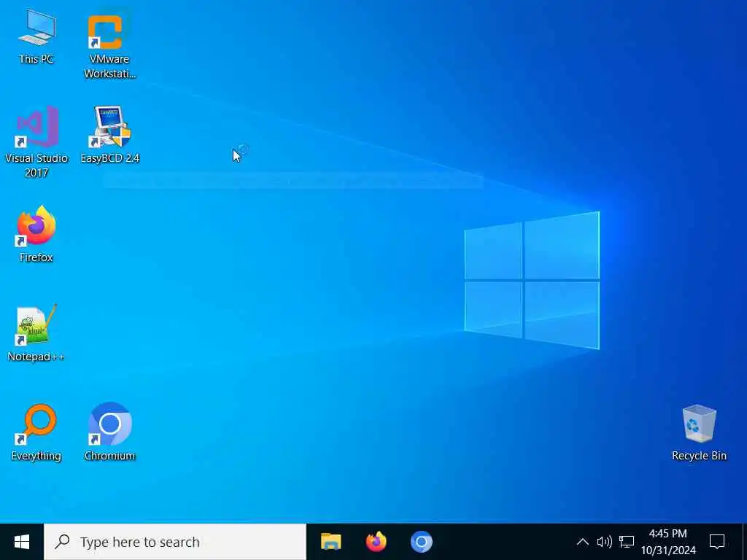747x560 pixels.
Task: Open the Action Center notifications
Action: (x=717, y=542)
